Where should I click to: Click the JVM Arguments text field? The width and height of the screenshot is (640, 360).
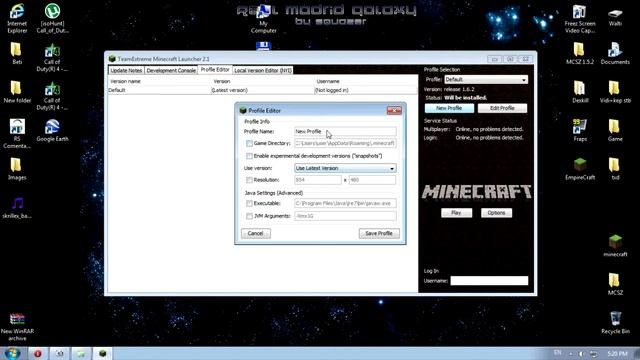pos(345,216)
